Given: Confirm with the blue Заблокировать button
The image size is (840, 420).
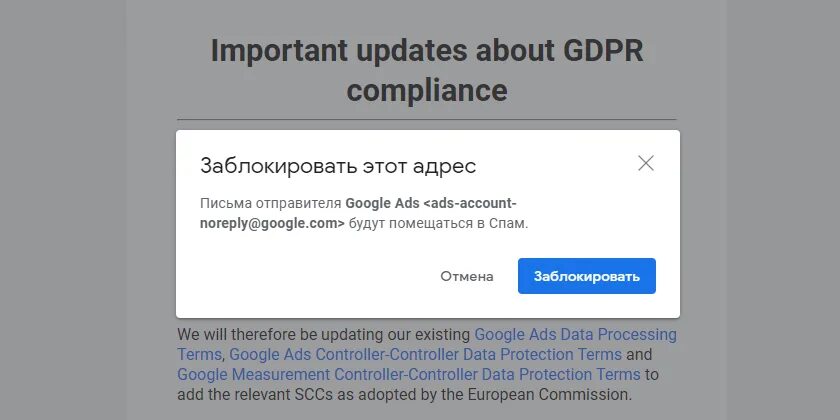Looking at the screenshot, I should 586,276.
